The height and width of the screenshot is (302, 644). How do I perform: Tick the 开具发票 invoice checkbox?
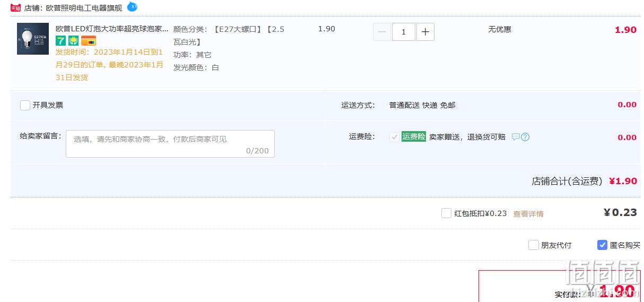[25, 105]
